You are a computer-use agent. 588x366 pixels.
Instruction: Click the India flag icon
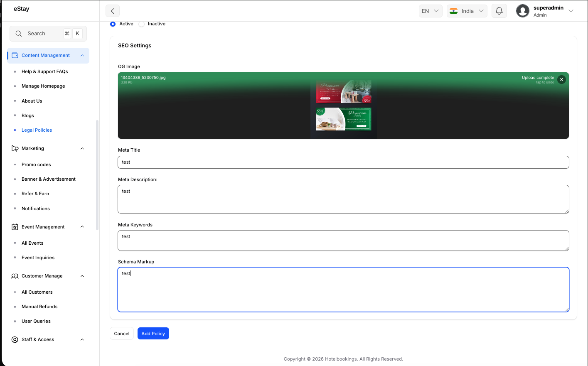pos(454,11)
